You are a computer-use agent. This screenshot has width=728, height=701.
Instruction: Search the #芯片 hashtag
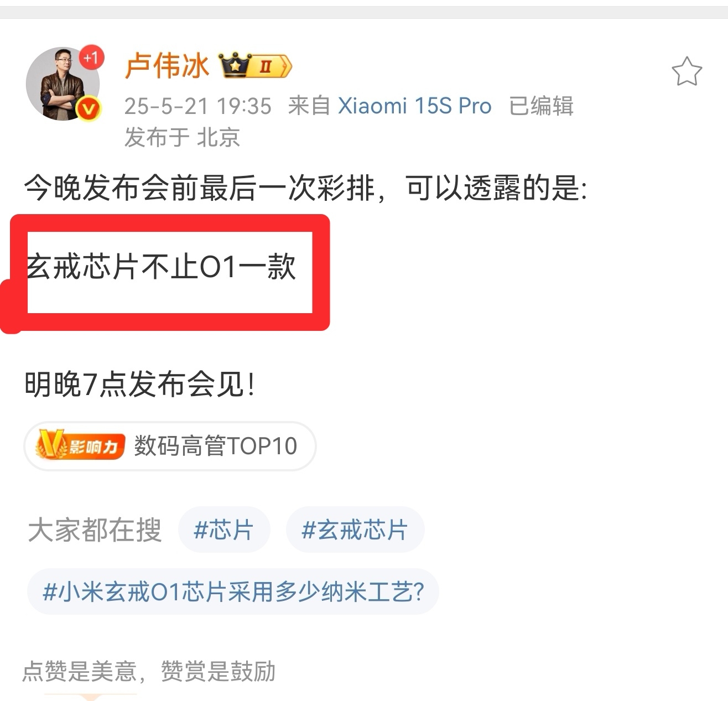point(223,529)
